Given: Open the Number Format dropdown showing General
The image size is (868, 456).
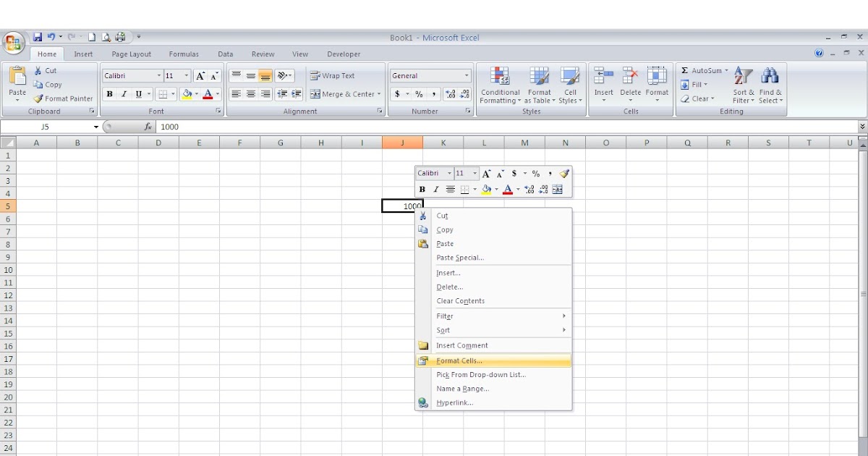Looking at the screenshot, I should (430, 75).
